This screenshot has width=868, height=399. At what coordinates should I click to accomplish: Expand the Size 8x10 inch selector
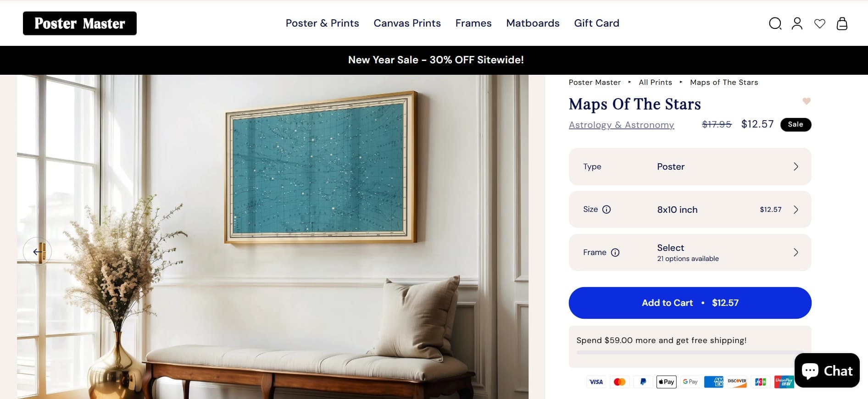pyautogui.click(x=690, y=210)
